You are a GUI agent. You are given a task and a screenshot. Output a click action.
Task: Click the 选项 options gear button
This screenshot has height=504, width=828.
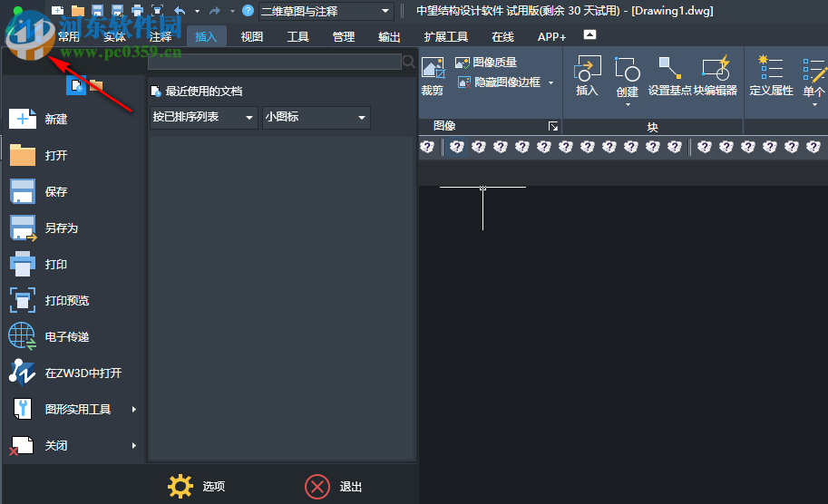click(x=197, y=486)
